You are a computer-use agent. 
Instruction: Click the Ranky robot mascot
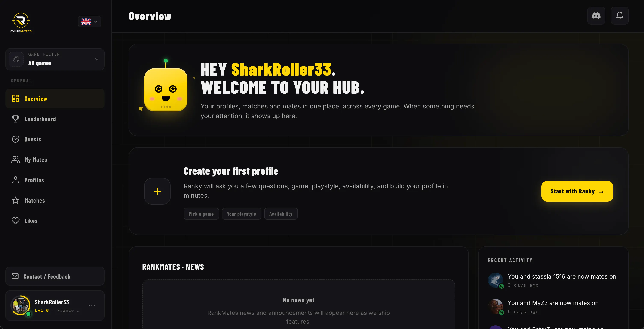(166, 86)
